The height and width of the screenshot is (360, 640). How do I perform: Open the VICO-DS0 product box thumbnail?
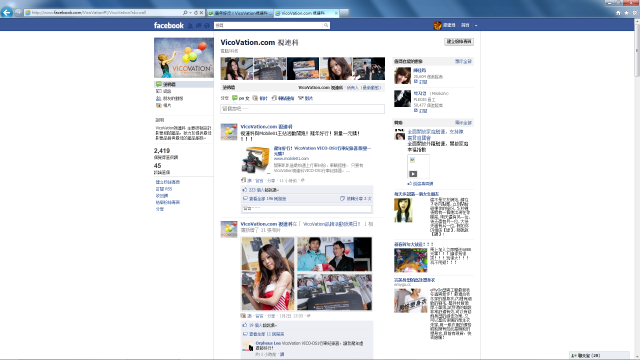[x=255, y=160]
